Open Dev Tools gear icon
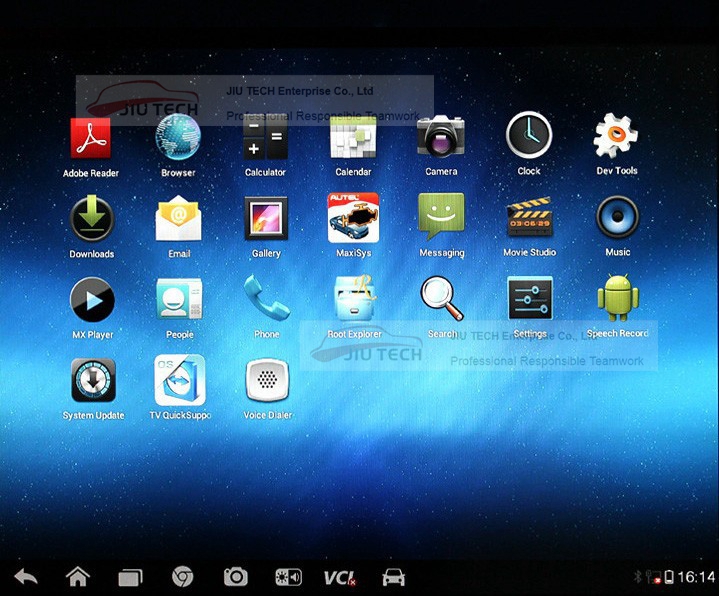Viewport: 719px width, 596px height. [616, 136]
